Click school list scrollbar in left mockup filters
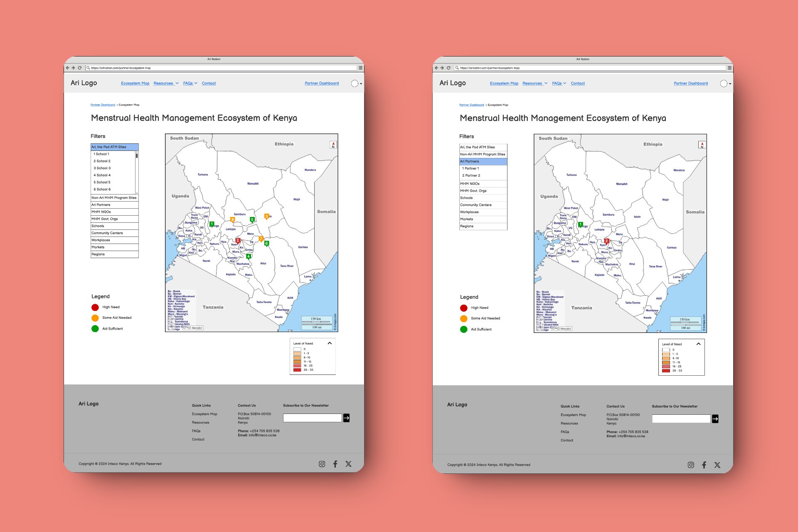 coord(137,172)
